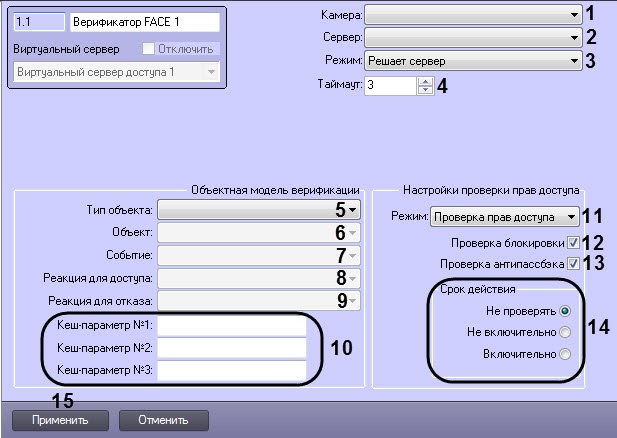
Task: Click the Кеш-параметр №3 input field
Action: click(232, 371)
